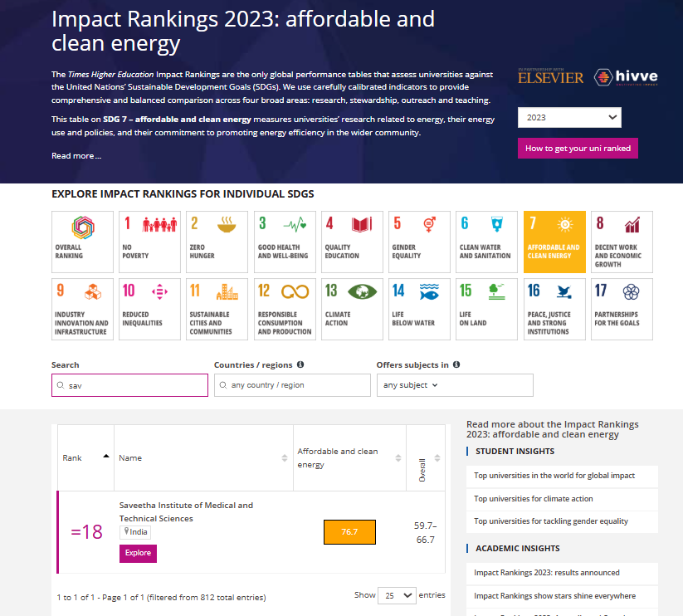Open the 2023 year dropdown
Image resolution: width=683 pixels, height=616 pixels.
coord(568,118)
